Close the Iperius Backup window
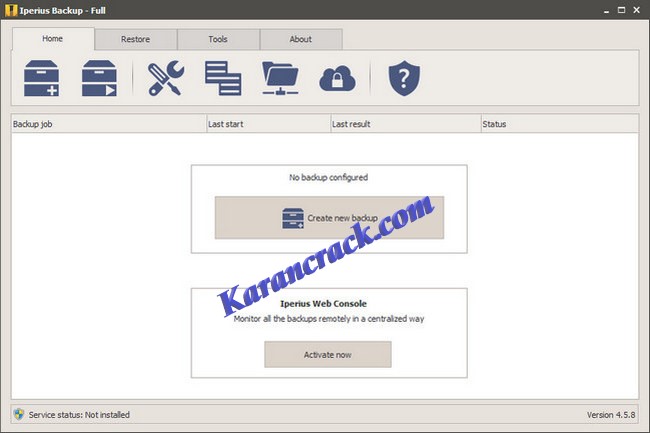Viewport: 650px width, 433px height. 637,10
